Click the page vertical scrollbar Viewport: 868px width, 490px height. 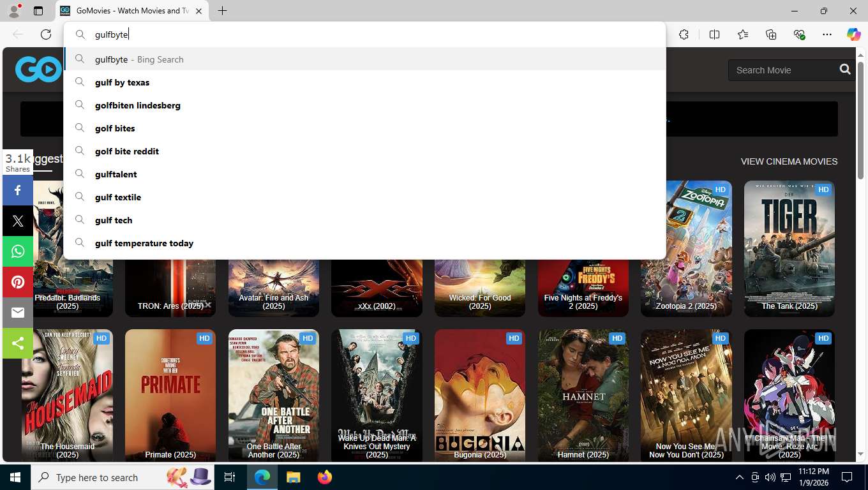coord(860,120)
